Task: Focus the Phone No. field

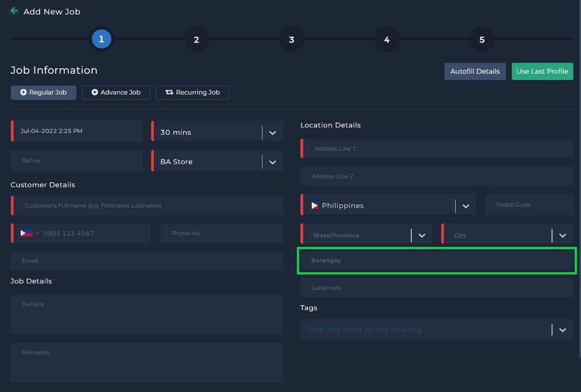Action: click(221, 233)
